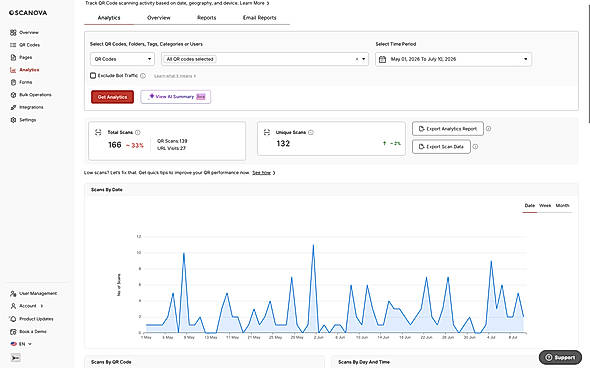Expand the Account submenu arrow

click(x=42, y=306)
